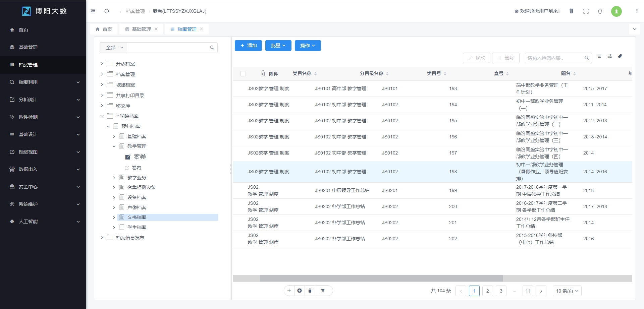Expand the 文书档案 tree node
The height and width of the screenshot is (309, 644).
pos(114,218)
